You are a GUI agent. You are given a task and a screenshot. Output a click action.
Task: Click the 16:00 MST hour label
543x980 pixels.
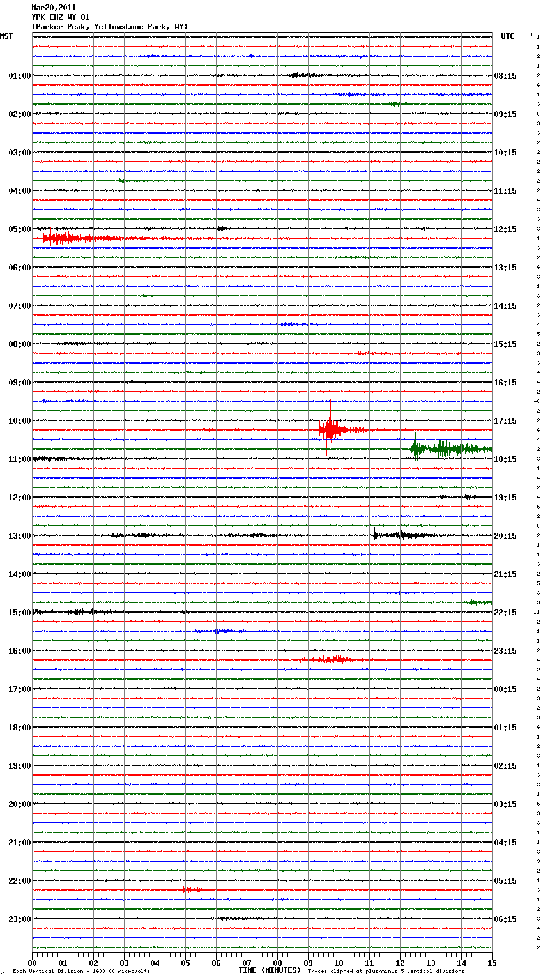19,651
